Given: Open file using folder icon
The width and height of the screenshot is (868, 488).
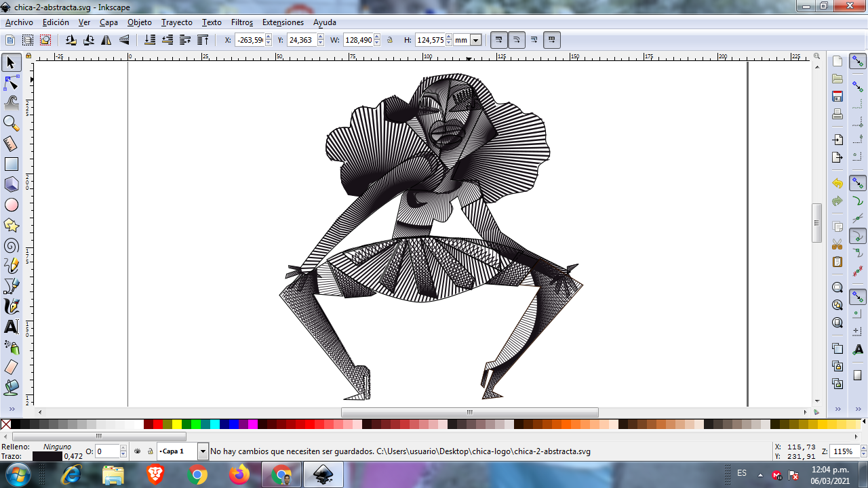Looking at the screenshot, I should [837, 79].
